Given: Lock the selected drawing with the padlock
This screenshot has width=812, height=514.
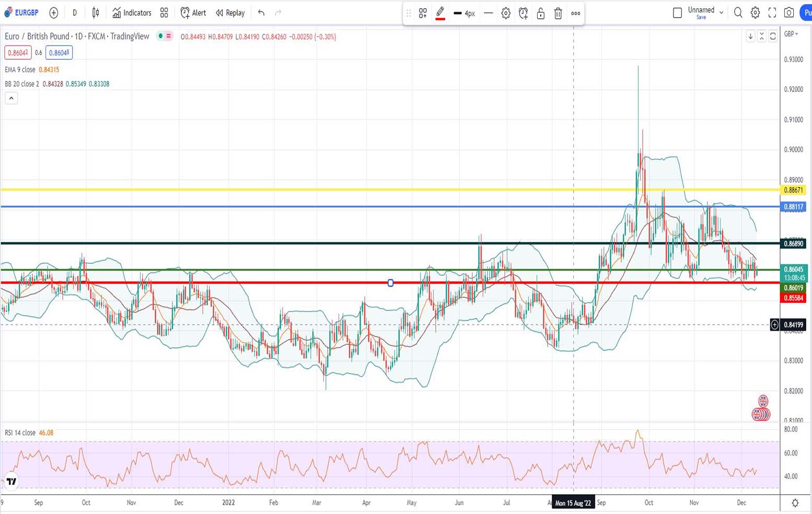Looking at the screenshot, I should tap(540, 13).
